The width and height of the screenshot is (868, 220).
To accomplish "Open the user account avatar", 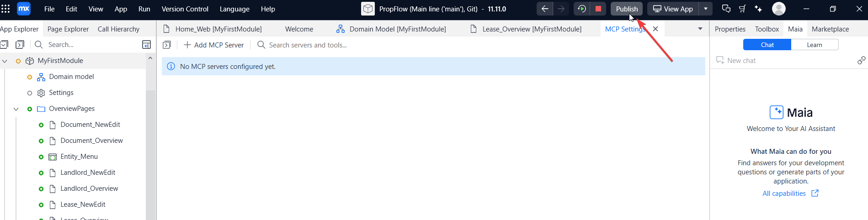I will [x=779, y=9].
